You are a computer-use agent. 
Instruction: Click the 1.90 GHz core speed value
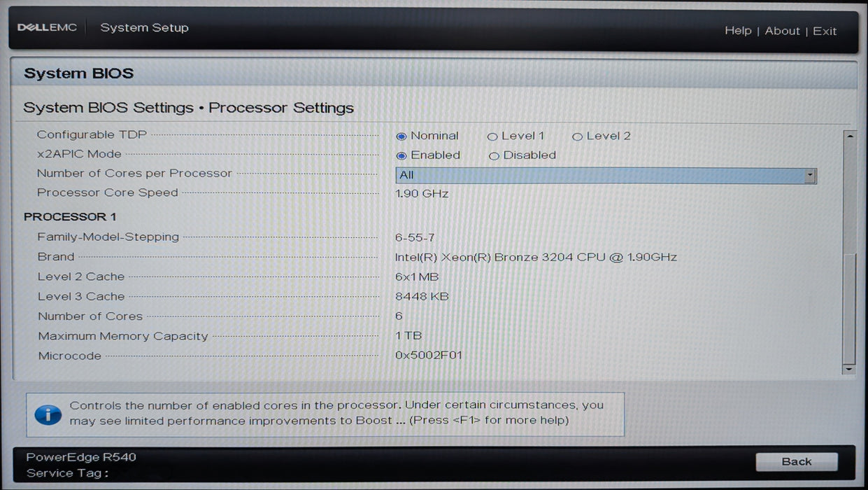(422, 193)
